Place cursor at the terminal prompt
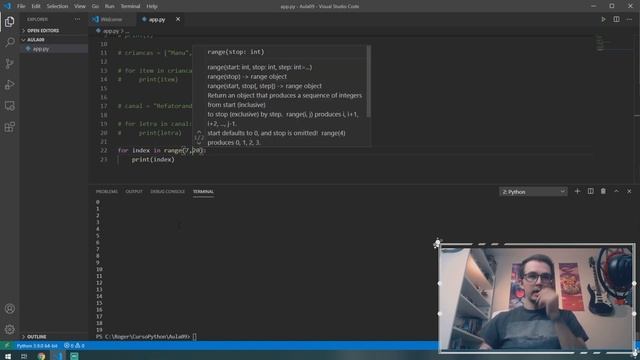The image size is (640, 360). pyautogui.click(x=195, y=337)
